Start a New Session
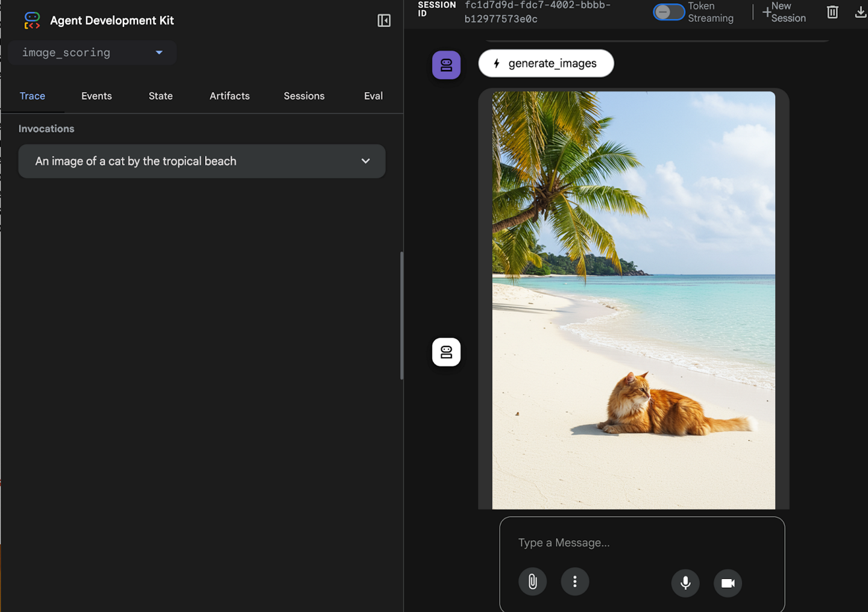Screen dimensions: 868x612 (x=784, y=12)
